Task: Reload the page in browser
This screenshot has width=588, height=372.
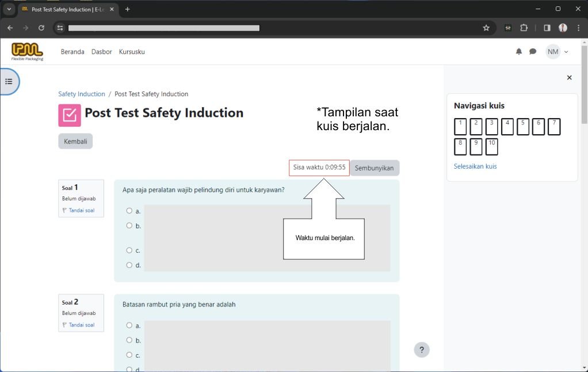Action: coord(41,28)
